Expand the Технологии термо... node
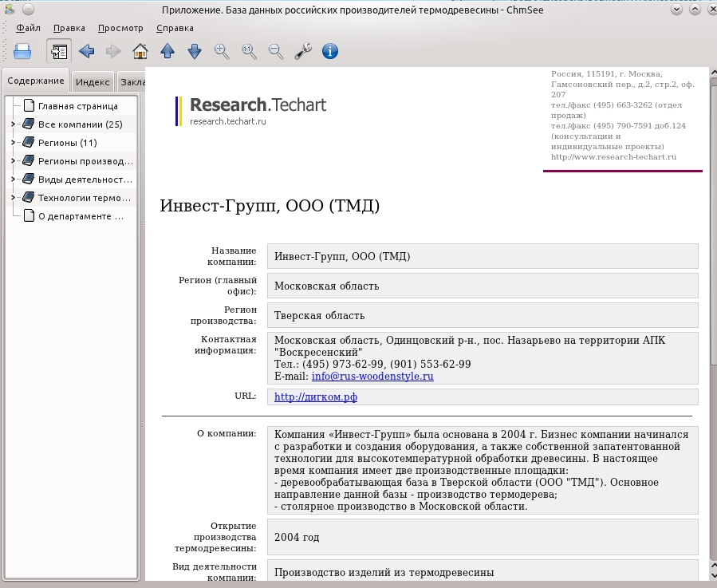 13,197
